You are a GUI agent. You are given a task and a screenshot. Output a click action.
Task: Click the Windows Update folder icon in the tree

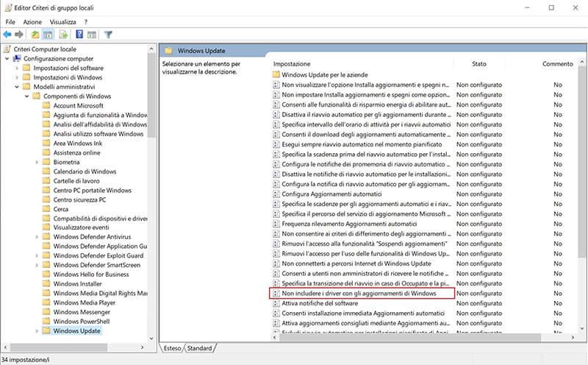[46, 331]
